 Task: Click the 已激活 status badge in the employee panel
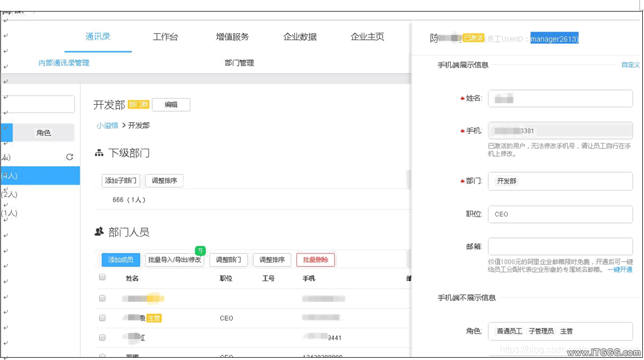coord(473,38)
